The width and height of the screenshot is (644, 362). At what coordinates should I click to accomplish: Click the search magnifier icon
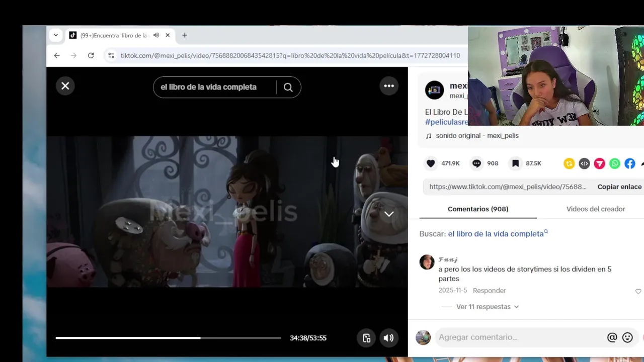pos(288,87)
